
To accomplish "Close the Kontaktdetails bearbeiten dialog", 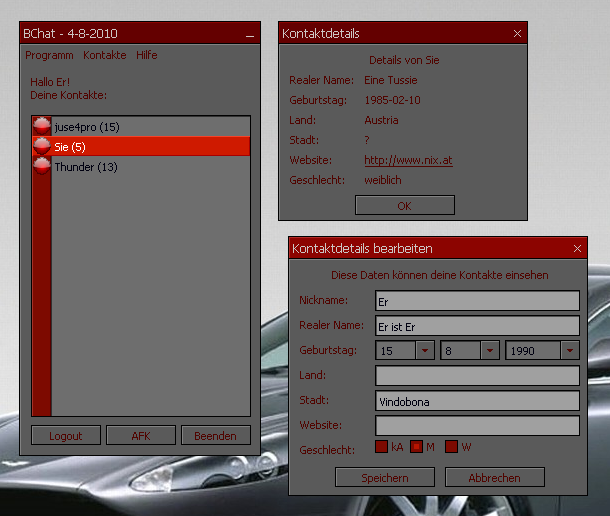I will click(x=578, y=249).
